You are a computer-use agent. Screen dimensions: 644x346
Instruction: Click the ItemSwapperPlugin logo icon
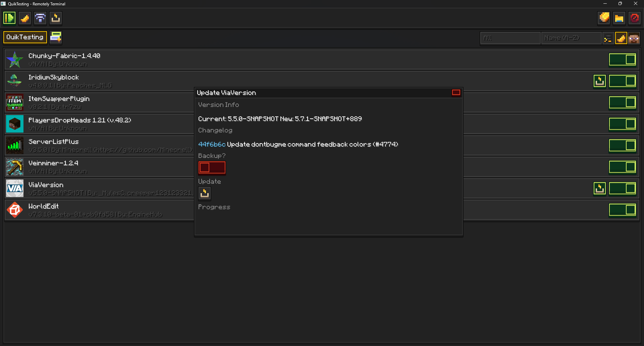tap(15, 103)
